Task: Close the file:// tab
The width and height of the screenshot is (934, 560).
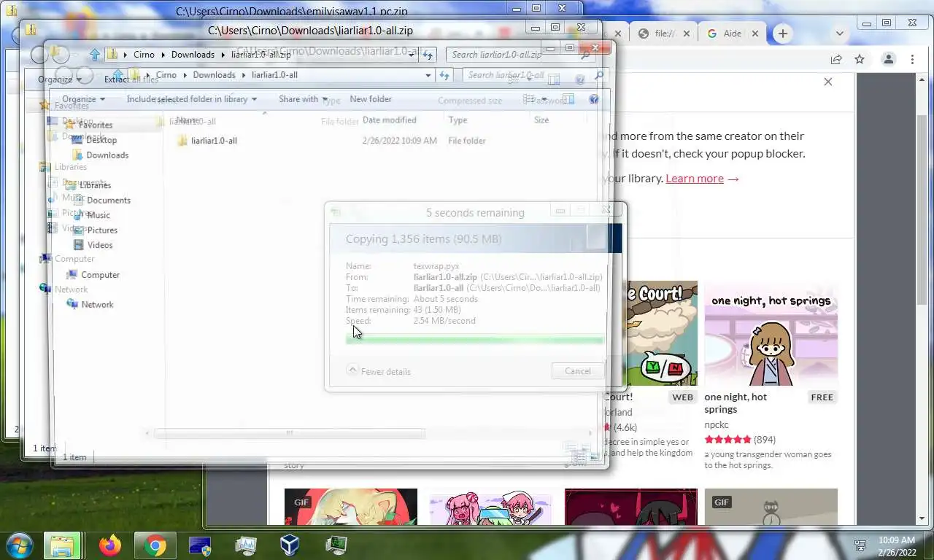Action: click(x=687, y=34)
